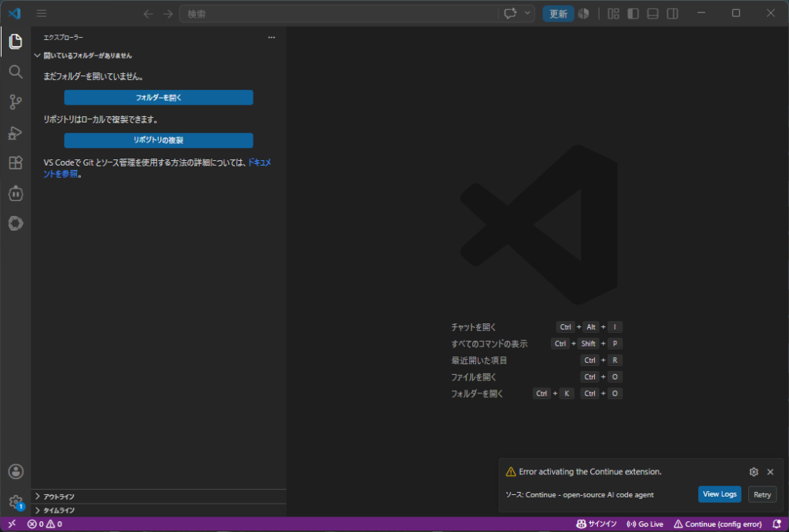Toggle the bottom panel visibility
The height and width of the screenshot is (532, 789).
tap(653, 14)
